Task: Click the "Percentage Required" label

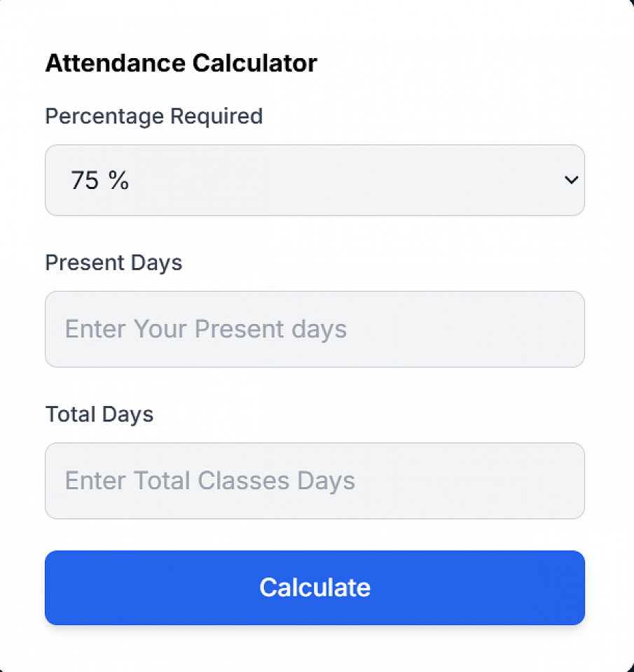Action: 154,116
